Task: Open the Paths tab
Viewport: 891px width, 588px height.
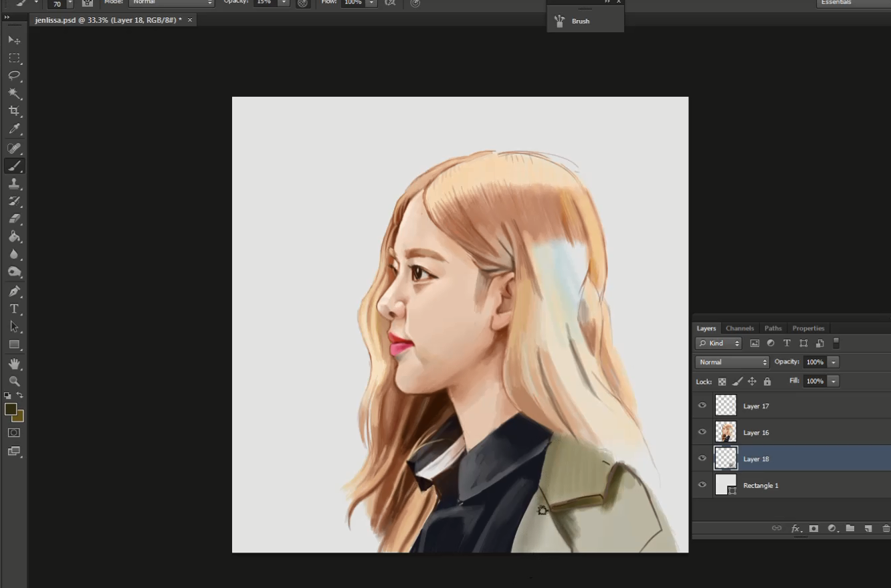Action: (773, 328)
